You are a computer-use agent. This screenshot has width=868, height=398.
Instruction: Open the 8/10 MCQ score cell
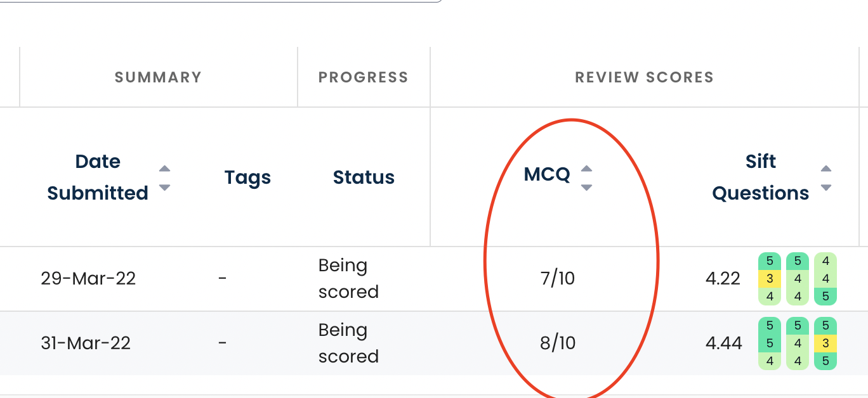click(x=558, y=343)
